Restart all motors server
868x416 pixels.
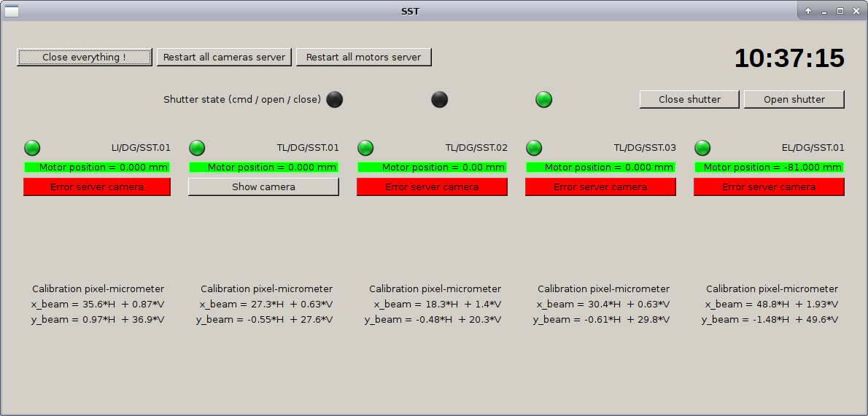click(x=363, y=57)
